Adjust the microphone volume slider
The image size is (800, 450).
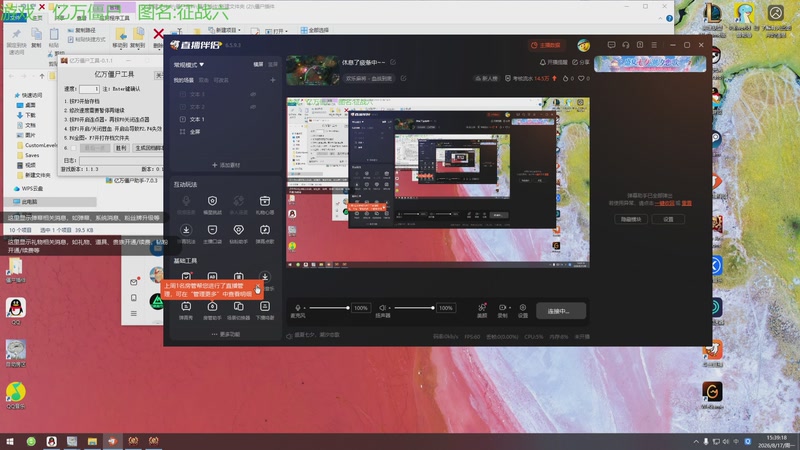point(329,308)
